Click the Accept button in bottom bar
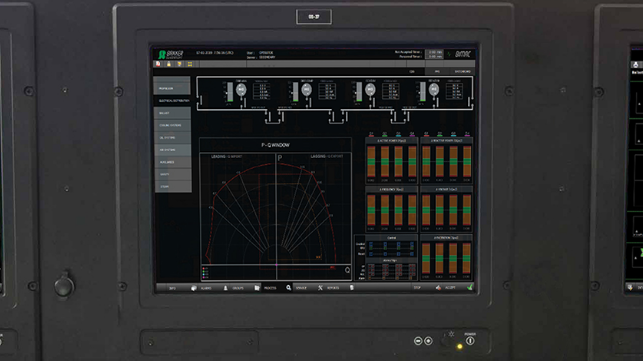 pos(450,288)
